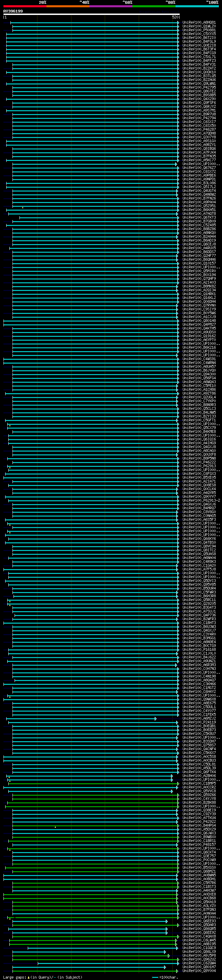This screenshot has width=222, height=980.
Task: Select hit label UniRef100_Q307Y8
Action: pos(199,137)
